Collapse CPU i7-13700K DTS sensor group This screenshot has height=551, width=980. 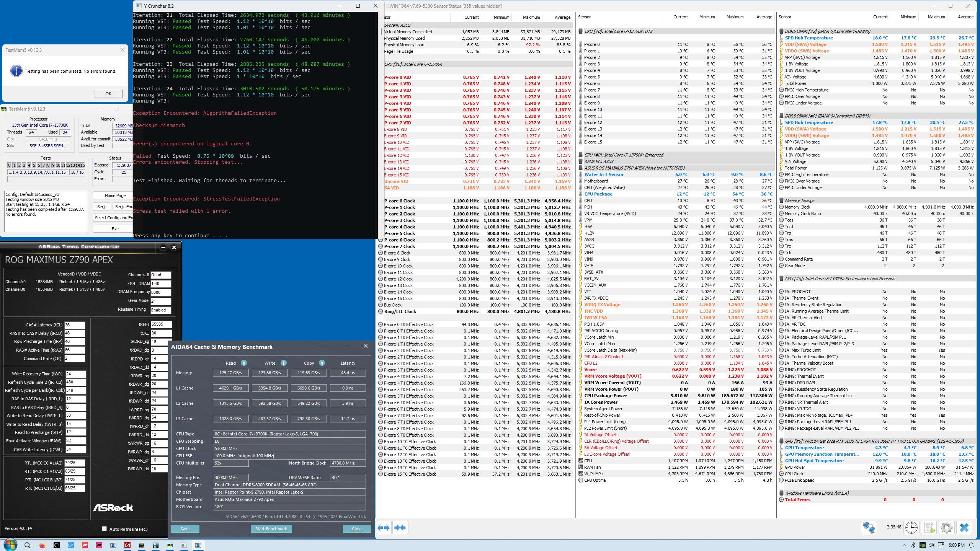coord(581,31)
